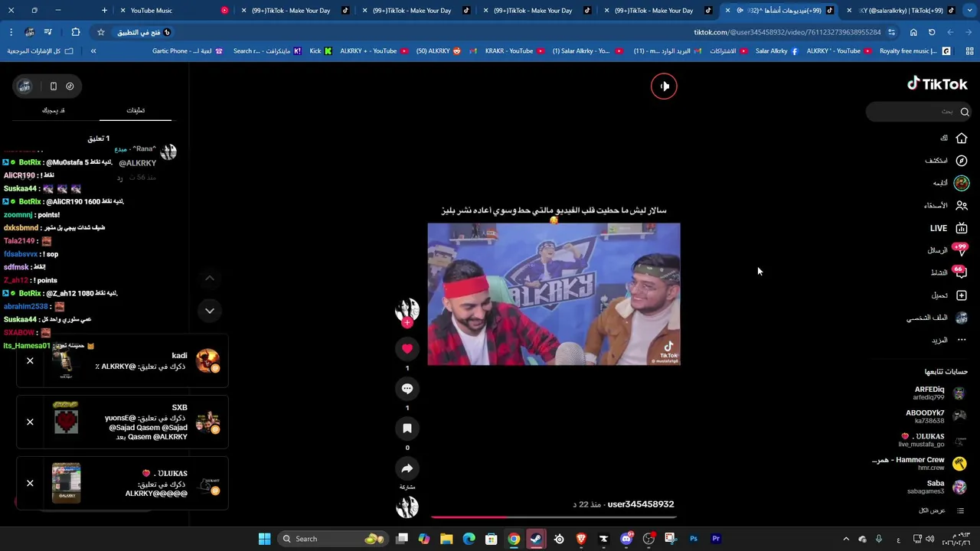Open the For You home icon
The width and height of the screenshot is (980, 551).
pos(962,138)
